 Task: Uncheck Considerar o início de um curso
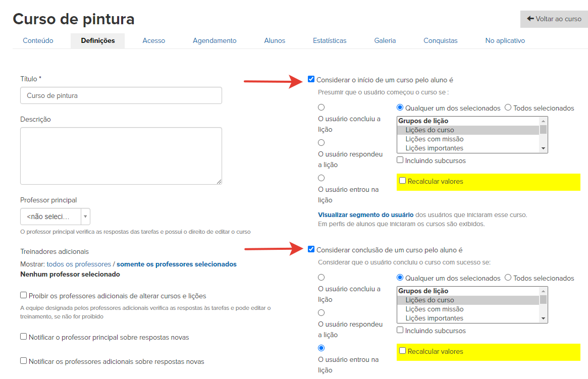click(311, 79)
